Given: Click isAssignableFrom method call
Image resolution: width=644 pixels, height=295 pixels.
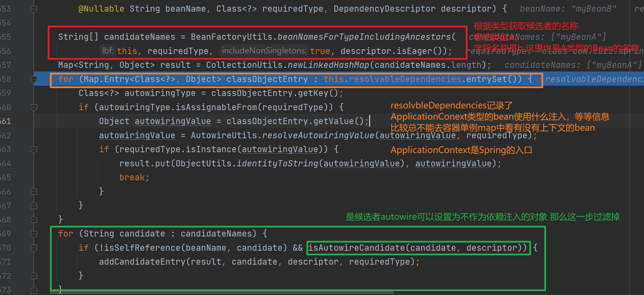Looking at the screenshot, I should [x=216, y=107].
